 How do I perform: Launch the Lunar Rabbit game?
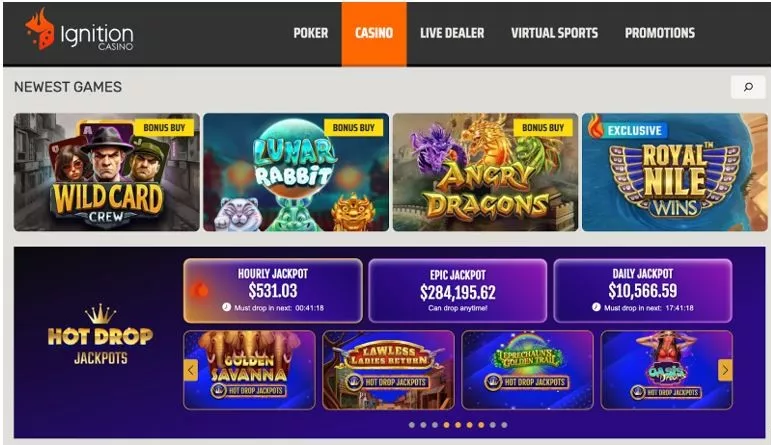[296, 172]
